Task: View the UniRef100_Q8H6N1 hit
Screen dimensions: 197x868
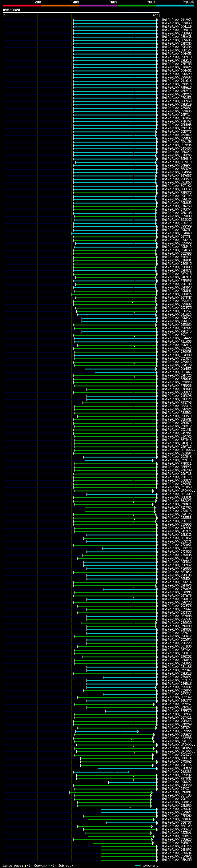Action: [x=177, y=419]
